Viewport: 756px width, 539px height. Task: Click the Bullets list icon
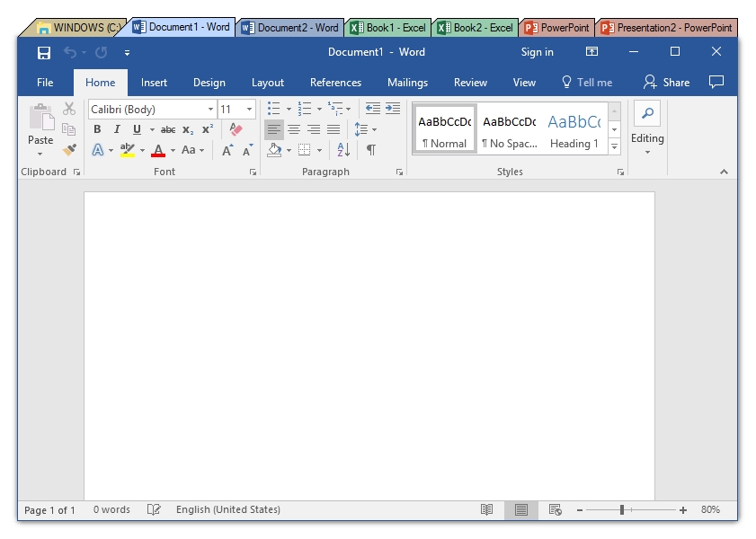click(x=274, y=109)
